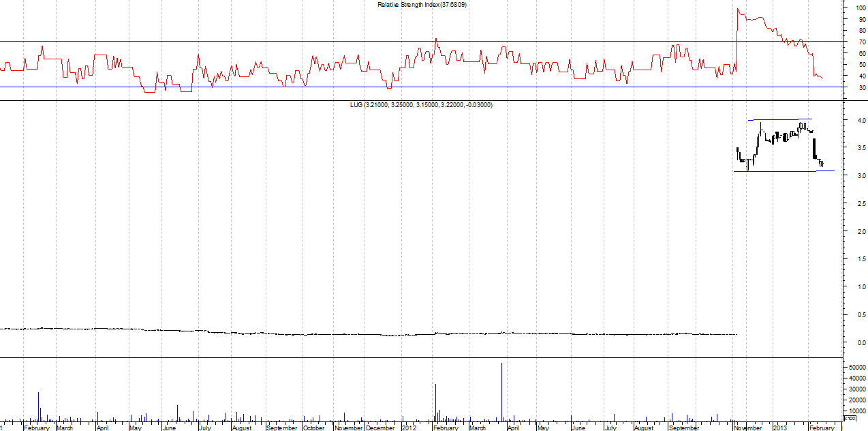Click the October label on date axis
Image resolution: width=868 pixels, height=431 pixels.
tap(314, 428)
